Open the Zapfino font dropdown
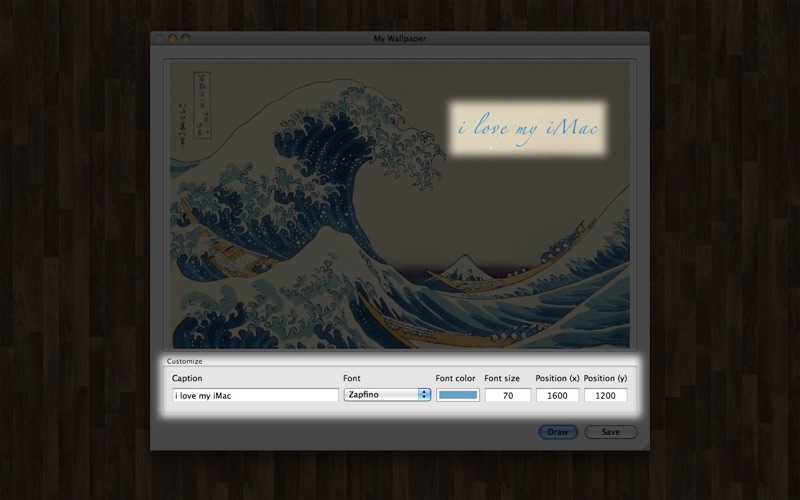 (x=387, y=394)
